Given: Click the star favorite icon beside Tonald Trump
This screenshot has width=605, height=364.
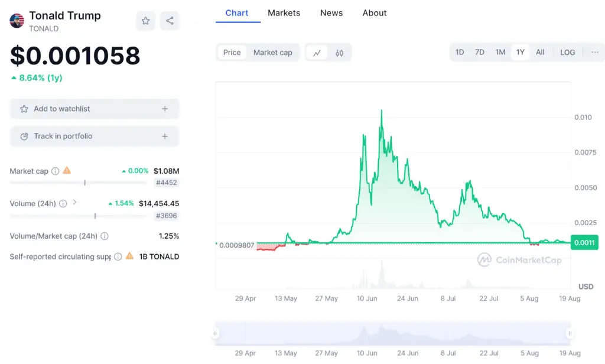Looking at the screenshot, I should pyautogui.click(x=145, y=21).
